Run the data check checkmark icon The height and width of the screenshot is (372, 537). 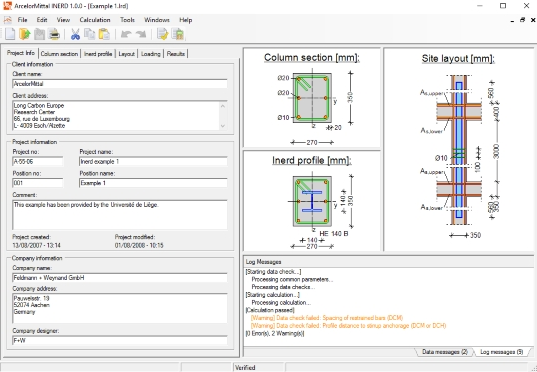163,34
